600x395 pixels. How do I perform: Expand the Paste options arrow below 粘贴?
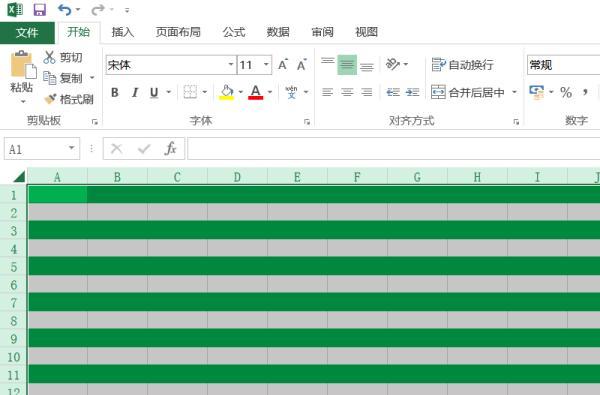click(23, 102)
